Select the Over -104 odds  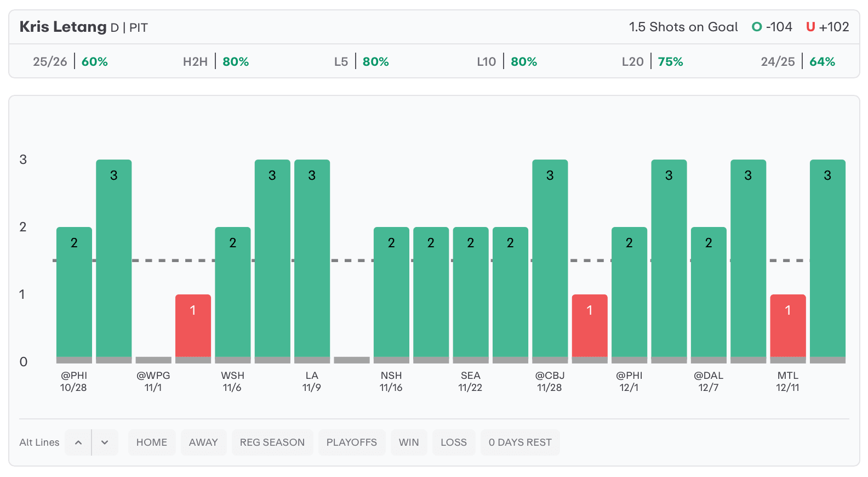pos(772,27)
